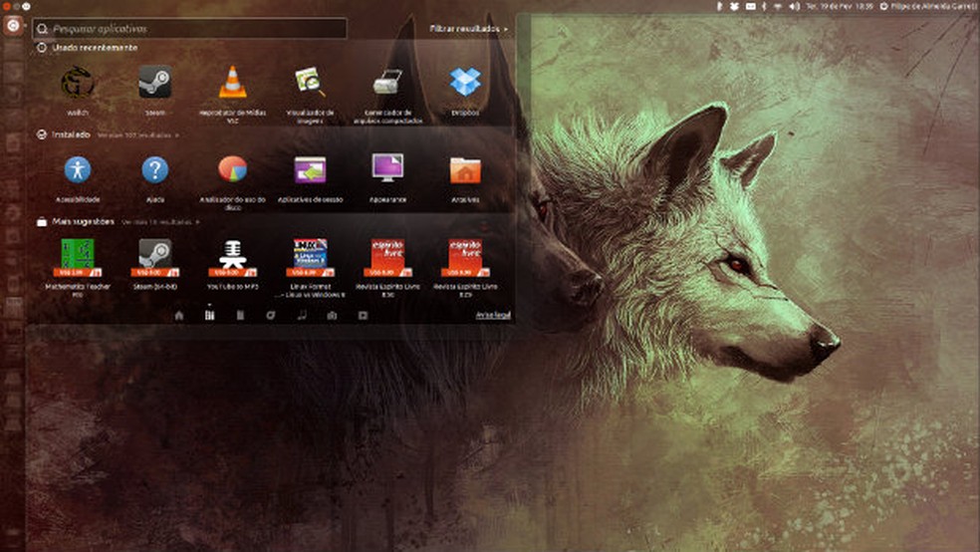This screenshot has height=552, width=980.
Task: Open the Aviso legal link
Action: click(x=493, y=315)
